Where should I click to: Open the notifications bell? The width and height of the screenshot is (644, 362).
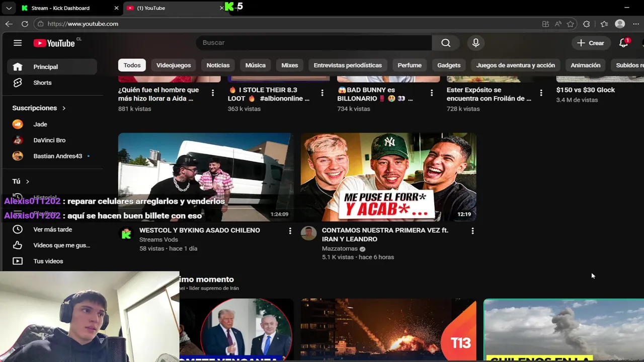pyautogui.click(x=624, y=43)
